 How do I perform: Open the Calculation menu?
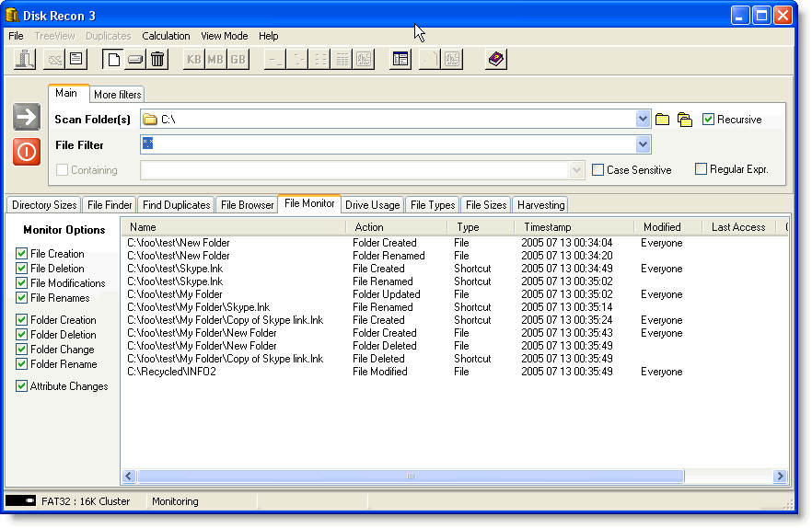(x=166, y=36)
